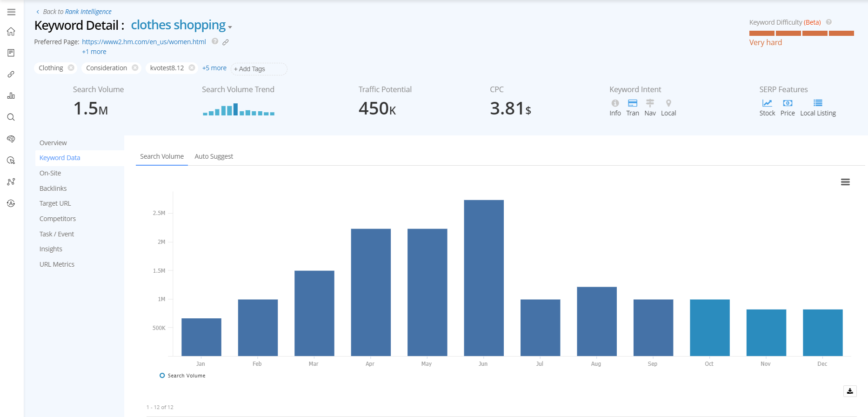This screenshot has height=417, width=868.
Task: Open the bar chart icon in the sidebar
Action: tap(11, 96)
